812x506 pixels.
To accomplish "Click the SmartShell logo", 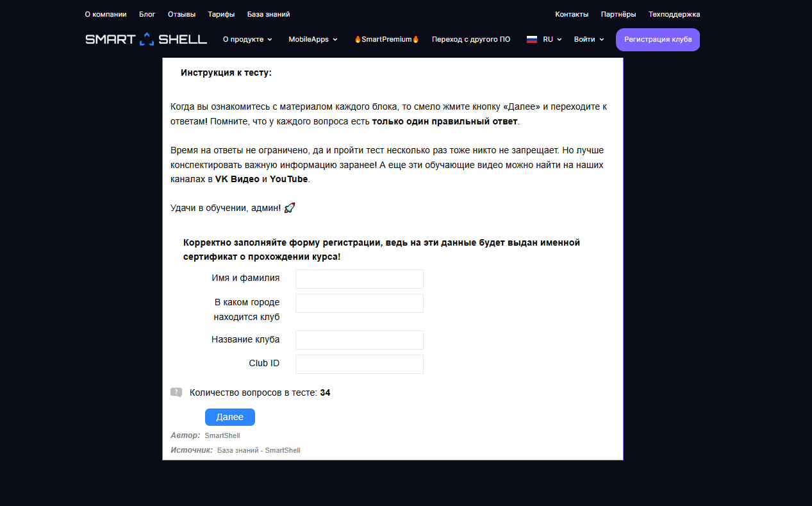I will point(146,39).
